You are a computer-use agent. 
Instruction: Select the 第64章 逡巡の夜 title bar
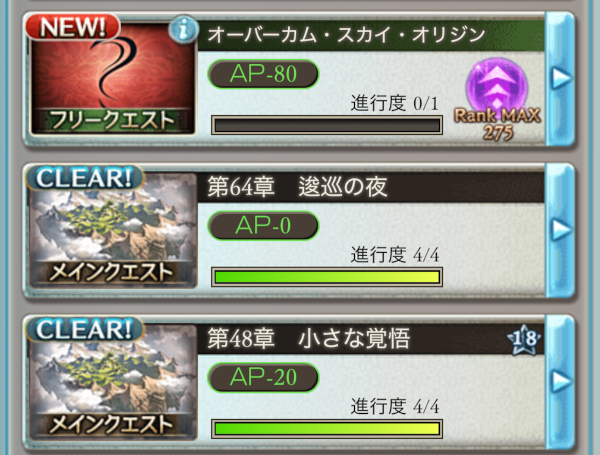coord(371,187)
